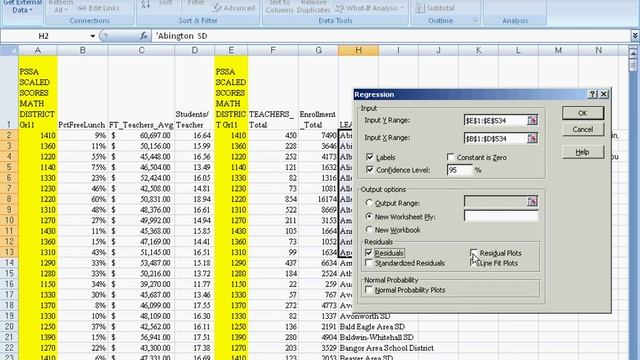Click Input Y Range collapse-dialog icon
The height and width of the screenshot is (360, 640).
click(x=532, y=120)
